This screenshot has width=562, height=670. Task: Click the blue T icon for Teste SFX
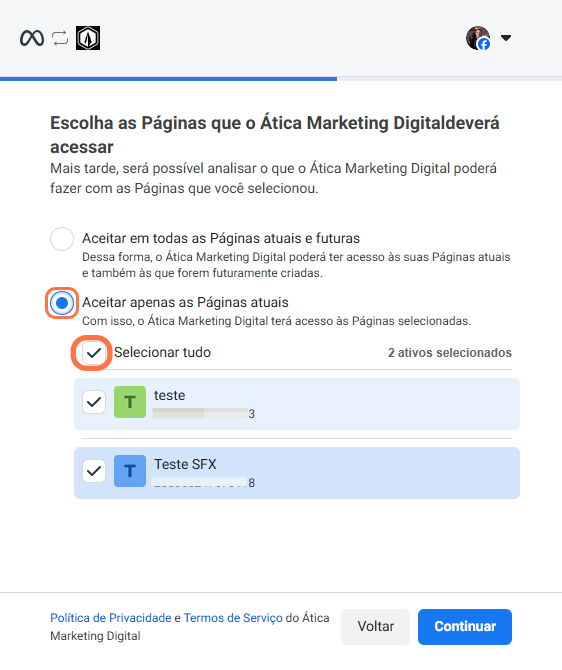pyautogui.click(x=130, y=471)
